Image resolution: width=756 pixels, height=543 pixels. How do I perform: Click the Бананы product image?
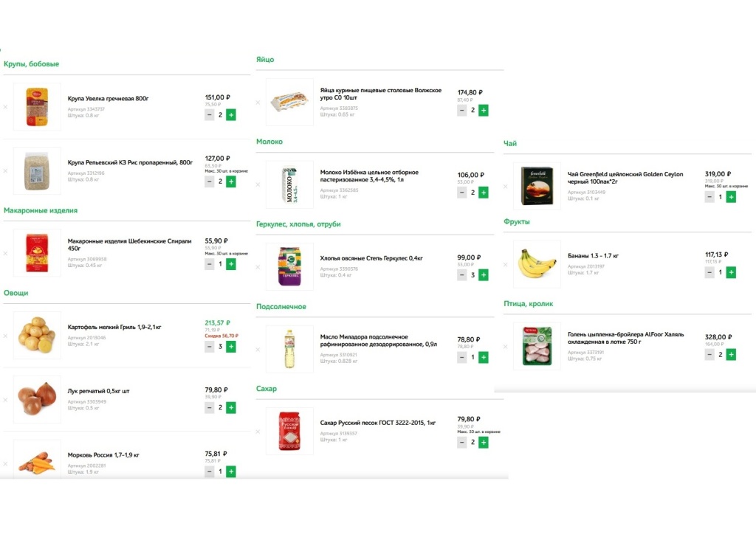pos(537,264)
